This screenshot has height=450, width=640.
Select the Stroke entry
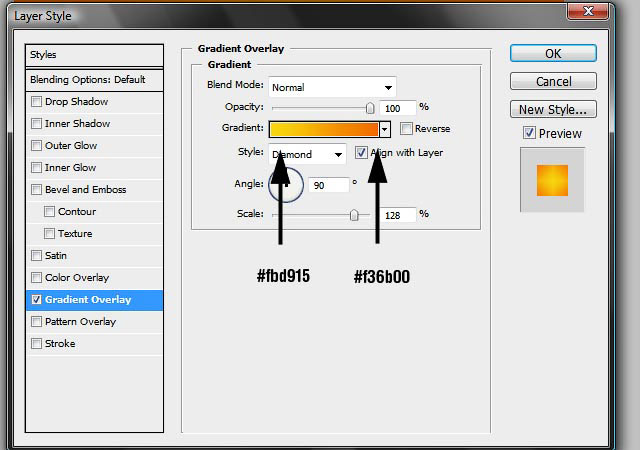click(60, 344)
